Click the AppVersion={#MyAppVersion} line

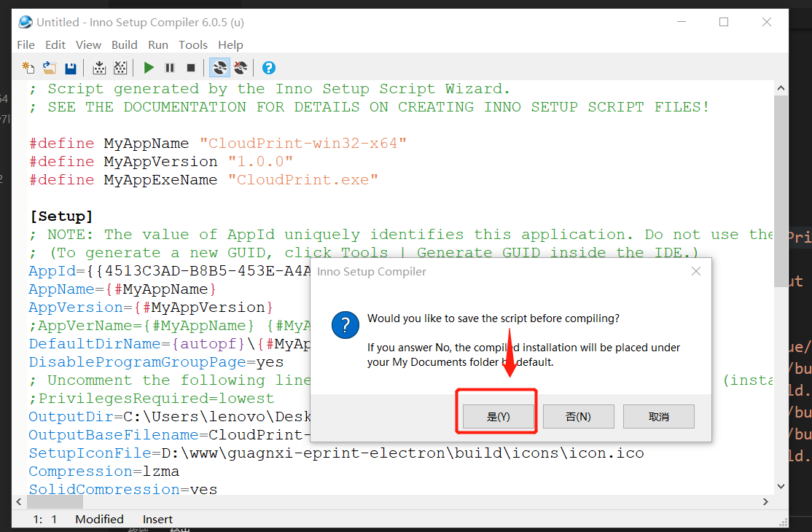pos(151,308)
